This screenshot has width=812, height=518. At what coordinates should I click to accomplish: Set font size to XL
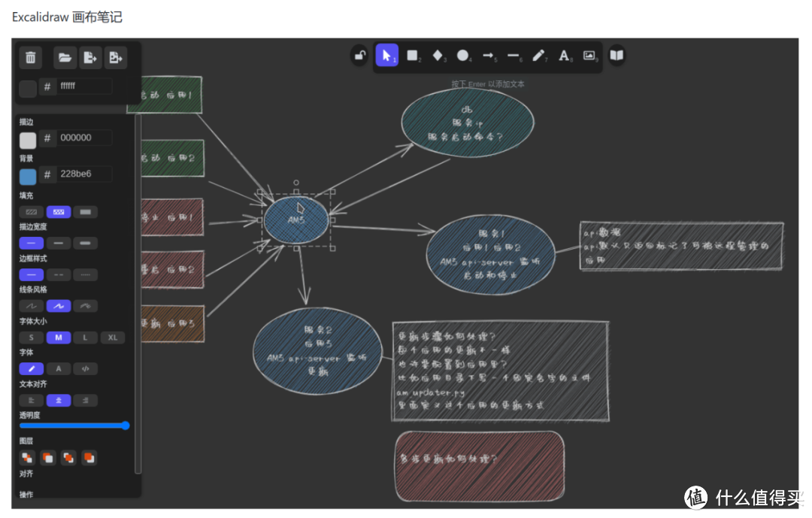[x=113, y=338]
